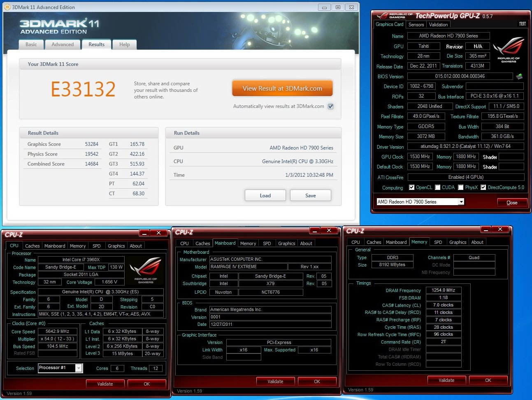This screenshot has height=400, width=532.
Task: Toggle the OpenCL checkbox in GPU-Z
Action: coord(411,187)
